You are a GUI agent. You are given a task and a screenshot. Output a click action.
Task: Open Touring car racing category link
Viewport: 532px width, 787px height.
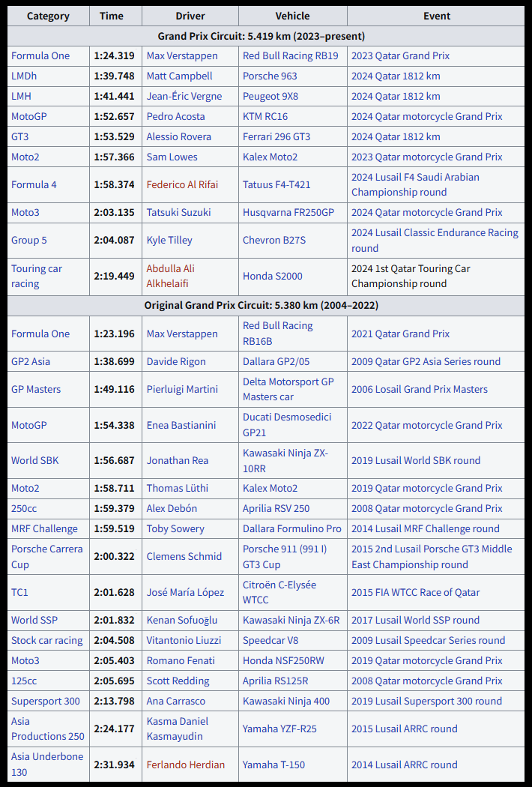(37, 276)
